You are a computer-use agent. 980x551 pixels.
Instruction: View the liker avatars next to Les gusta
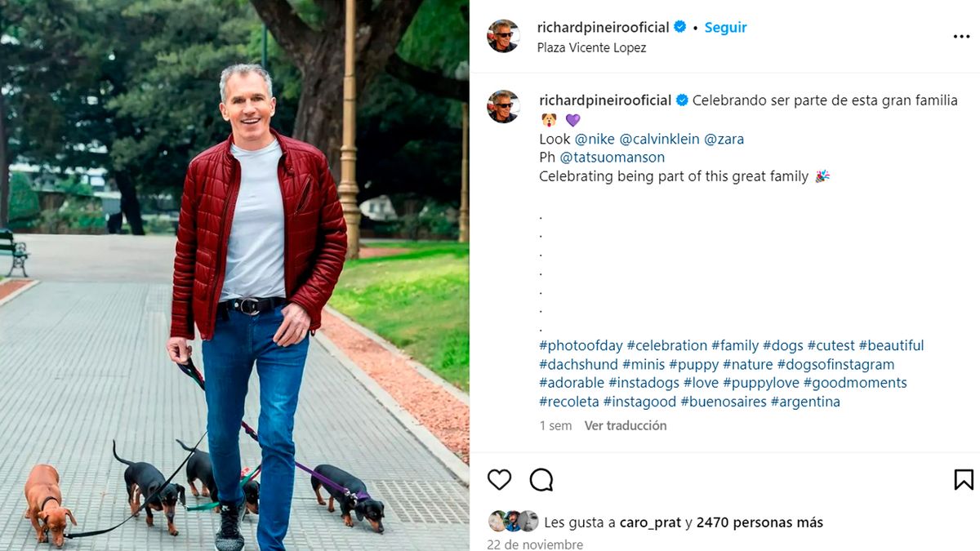(x=514, y=522)
